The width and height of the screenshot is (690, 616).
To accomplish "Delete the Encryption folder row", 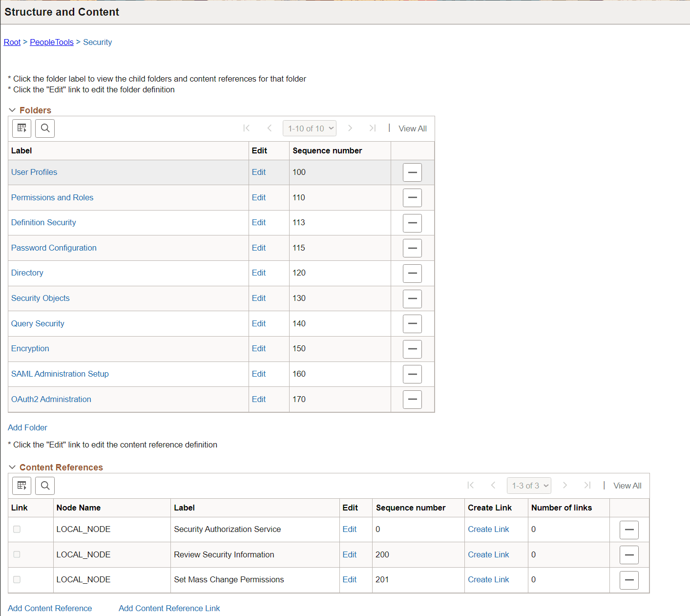I will 412,349.
